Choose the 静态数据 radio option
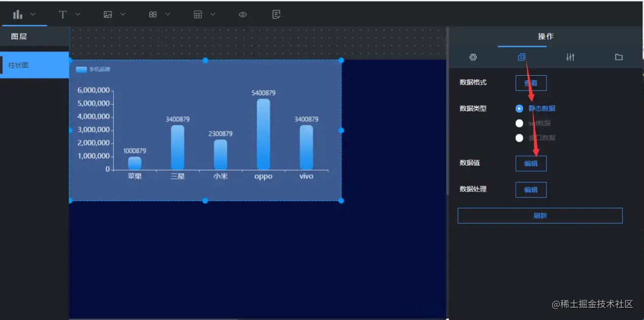 tap(535, 108)
